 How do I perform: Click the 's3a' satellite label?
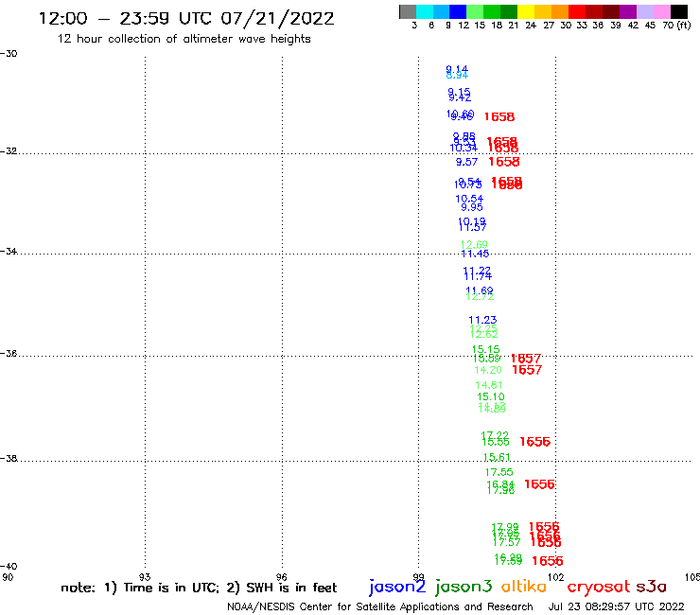click(x=651, y=587)
